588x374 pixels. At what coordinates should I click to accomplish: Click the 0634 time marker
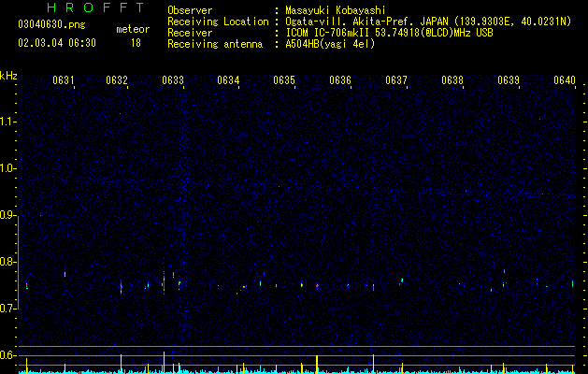228,79
